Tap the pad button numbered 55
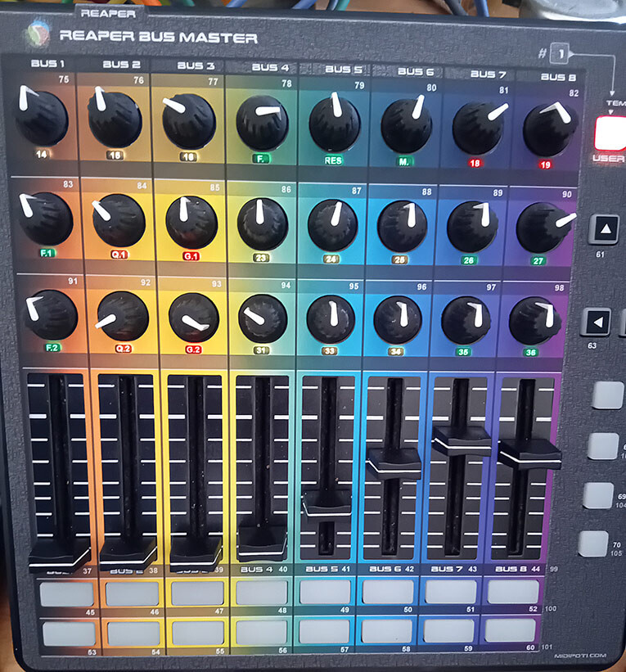The width and height of the screenshot is (626, 672). pyautogui.click(x=198, y=633)
